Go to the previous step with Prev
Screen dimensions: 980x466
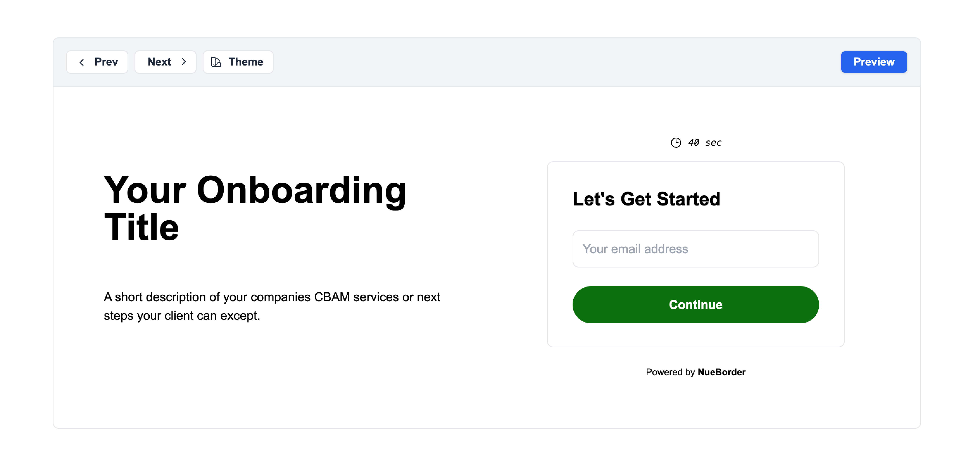coord(97,62)
